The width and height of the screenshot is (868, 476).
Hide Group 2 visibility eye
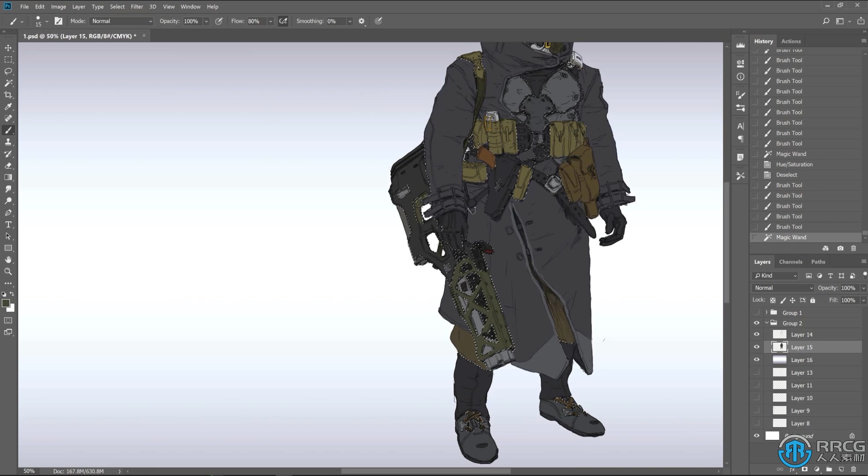point(757,323)
